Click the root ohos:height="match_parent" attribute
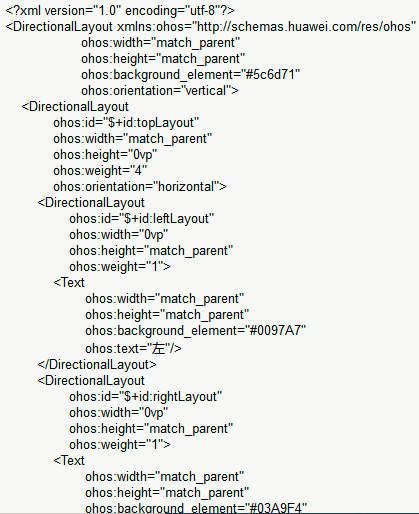Image resolution: width=419 pixels, height=514 pixels. pyautogui.click(x=163, y=59)
